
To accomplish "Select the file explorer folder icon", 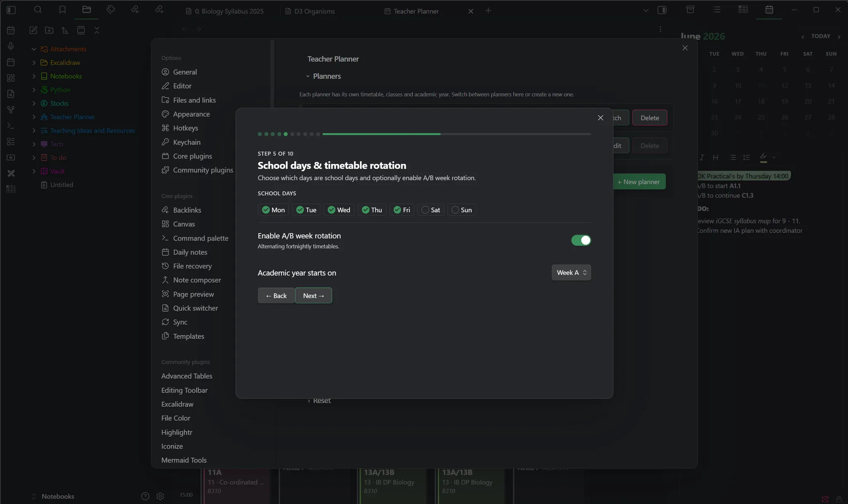I will pos(87,10).
